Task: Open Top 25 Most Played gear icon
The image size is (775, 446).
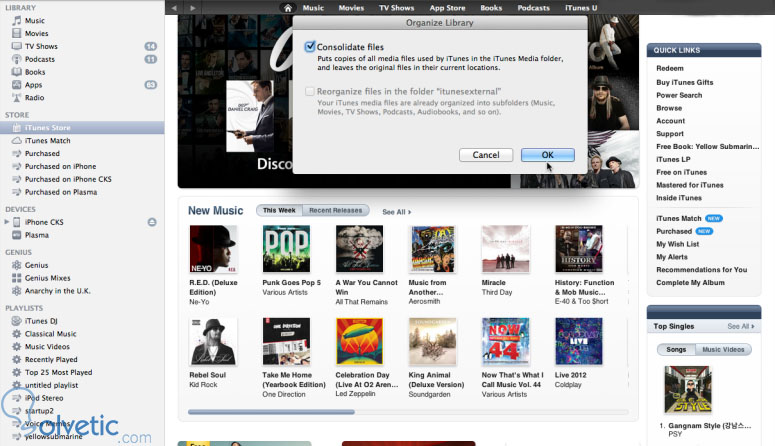Action: click(17, 372)
